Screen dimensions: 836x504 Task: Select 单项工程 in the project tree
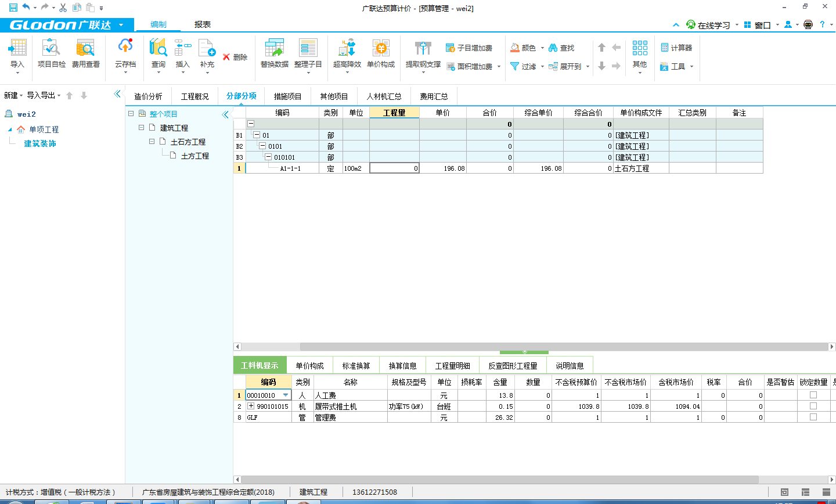pyautogui.click(x=44, y=129)
